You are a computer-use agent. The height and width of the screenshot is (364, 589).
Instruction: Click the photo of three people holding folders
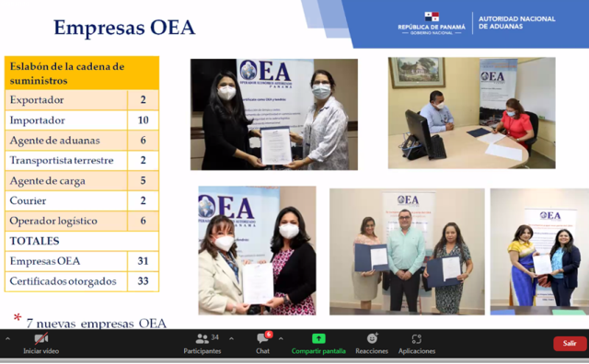407,252
